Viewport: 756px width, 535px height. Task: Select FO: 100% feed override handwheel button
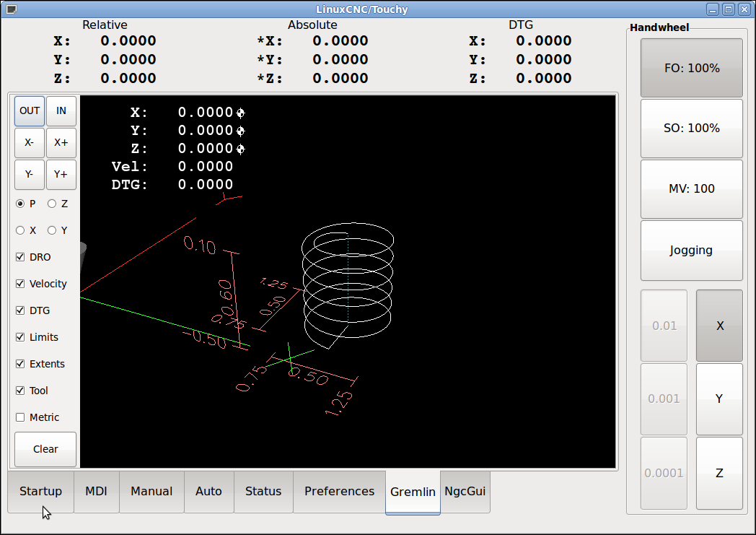692,68
